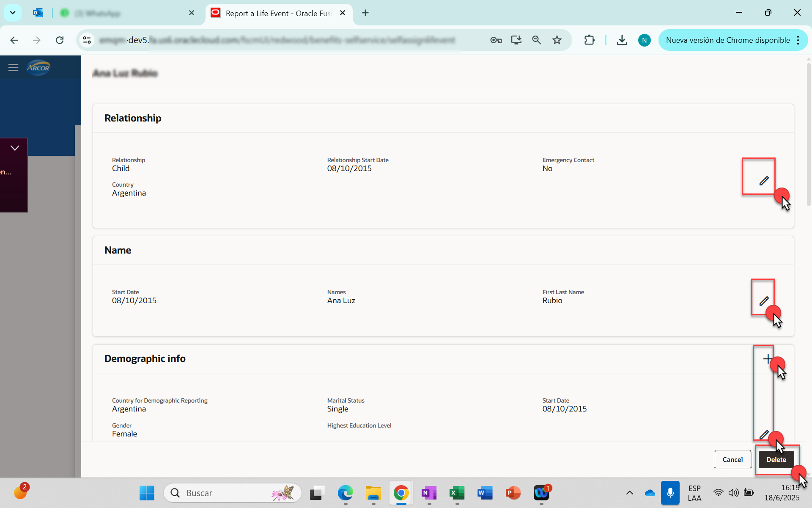The image size is (812, 508).
Task: Open Chrome extensions puzzle icon
Action: (589, 40)
